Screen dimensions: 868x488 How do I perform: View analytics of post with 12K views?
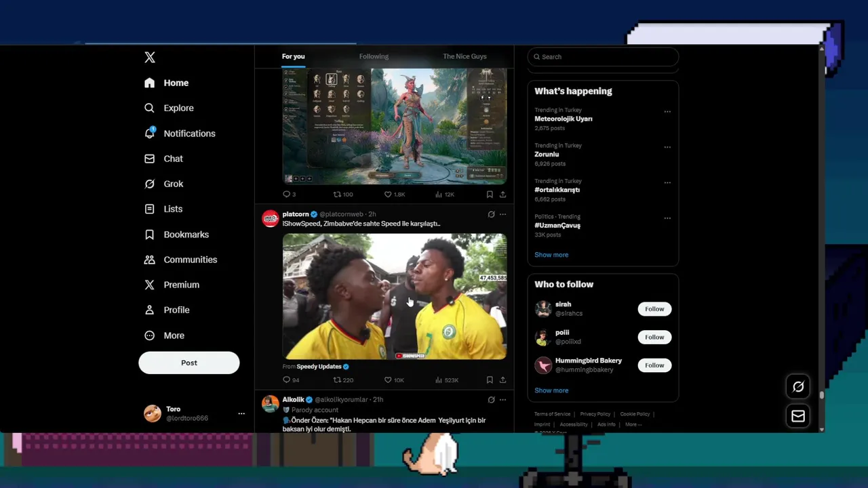445,195
